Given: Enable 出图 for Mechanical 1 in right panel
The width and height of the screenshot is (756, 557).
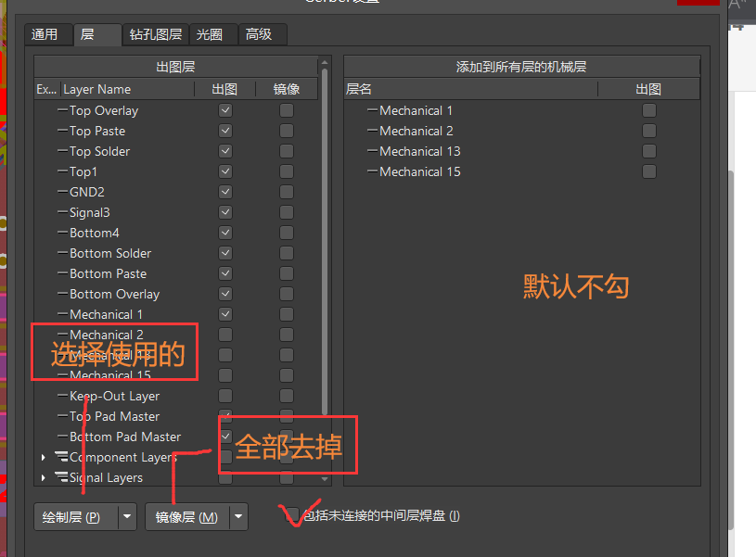Looking at the screenshot, I should [x=649, y=110].
